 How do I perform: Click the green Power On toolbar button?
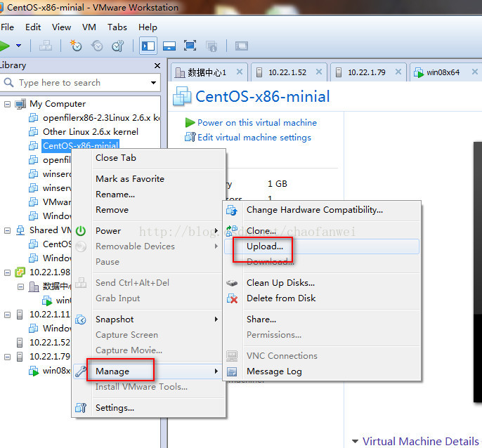4,46
